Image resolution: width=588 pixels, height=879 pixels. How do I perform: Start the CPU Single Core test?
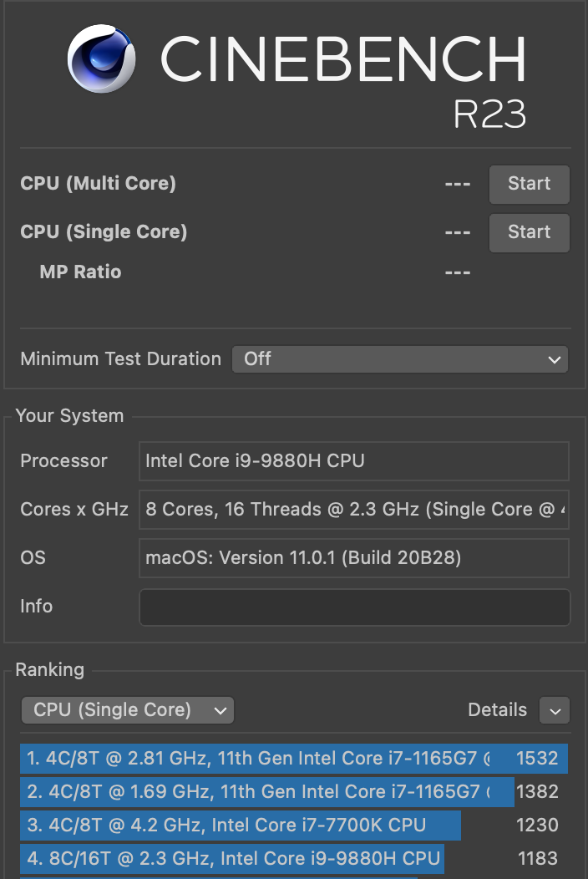pyautogui.click(x=529, y=232)
